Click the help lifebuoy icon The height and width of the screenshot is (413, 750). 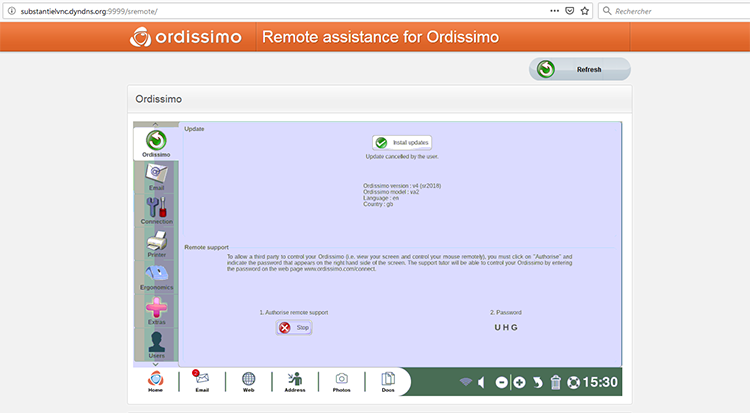tap(573, 382)
